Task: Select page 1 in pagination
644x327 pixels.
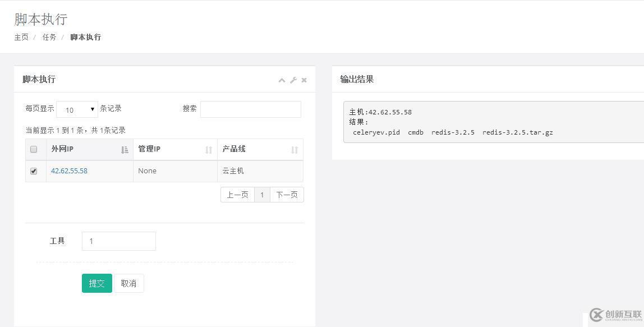Action: pyautogui.click(x=262, y=195)
